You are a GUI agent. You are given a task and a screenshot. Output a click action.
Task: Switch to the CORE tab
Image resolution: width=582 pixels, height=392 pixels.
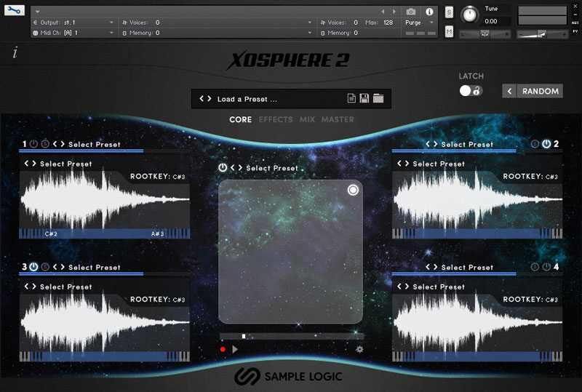click(x=241, y=119)
